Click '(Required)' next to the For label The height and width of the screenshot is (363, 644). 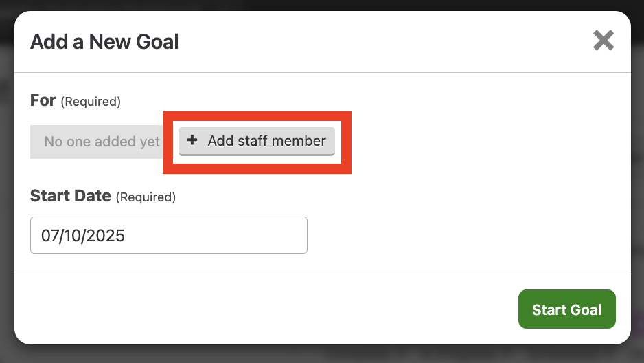[91, 102]
